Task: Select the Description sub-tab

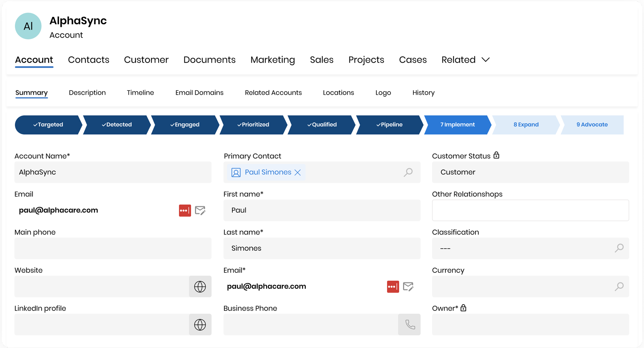Action: click(x=87, y=93)
